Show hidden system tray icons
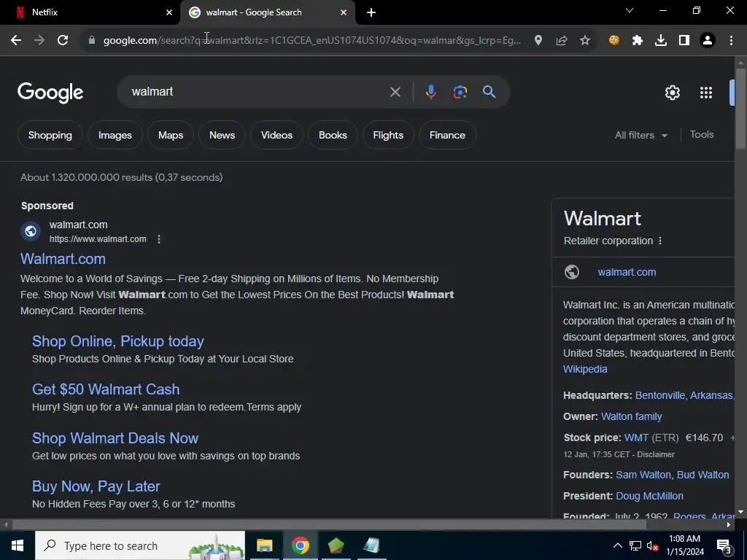 click(617, 545)
